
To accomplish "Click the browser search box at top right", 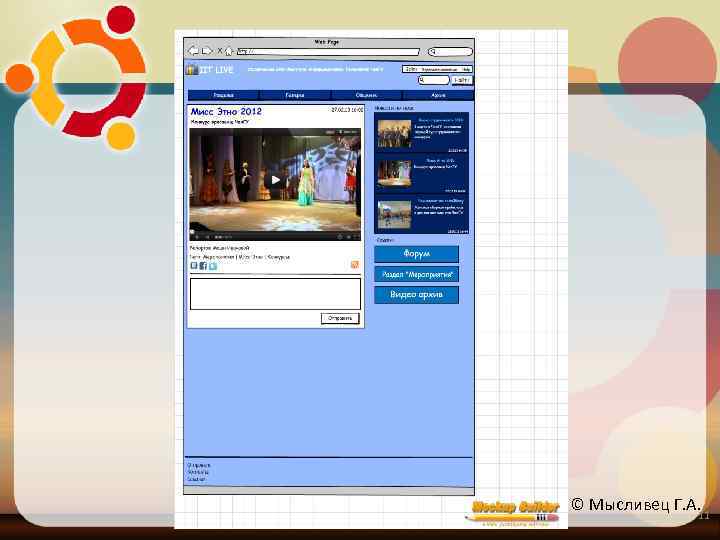I will [x=450, y=51].
